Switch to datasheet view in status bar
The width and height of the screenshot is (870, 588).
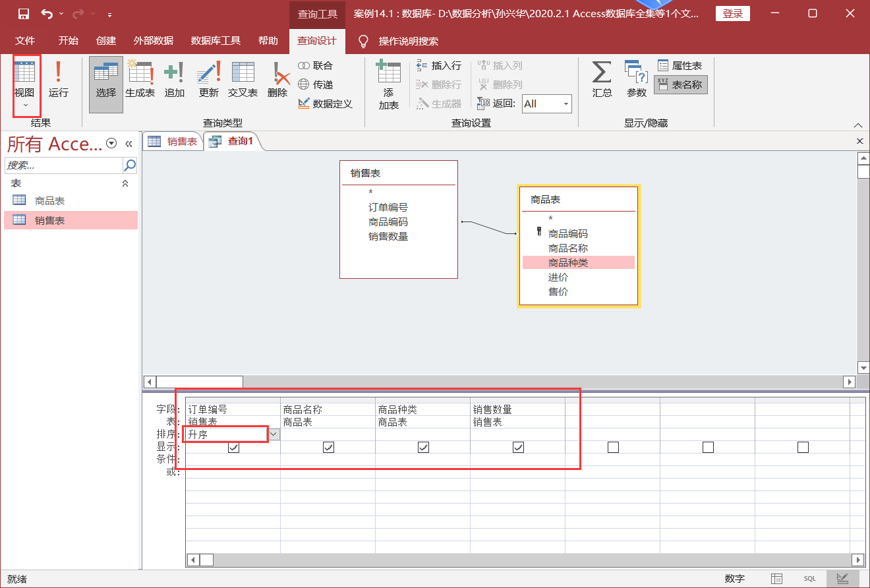pyautogui.click(x=777, y=578)
